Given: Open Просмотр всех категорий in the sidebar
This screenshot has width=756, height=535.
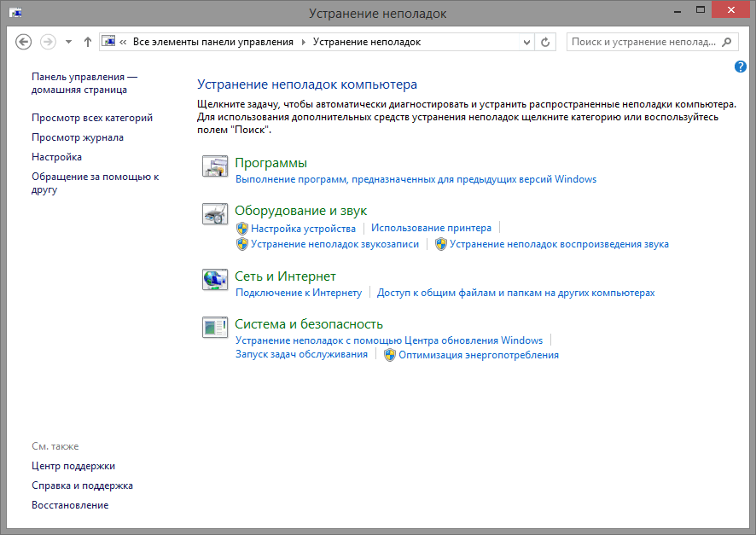Looking at the screenshot, I should point(92,118).
